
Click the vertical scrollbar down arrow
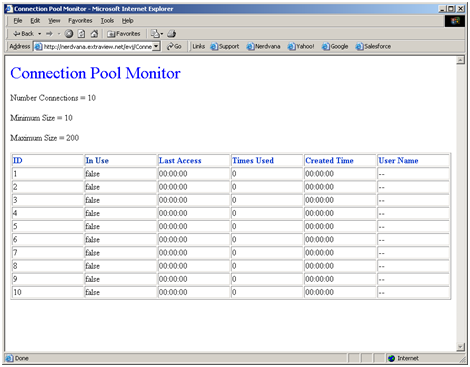(461, 347)
